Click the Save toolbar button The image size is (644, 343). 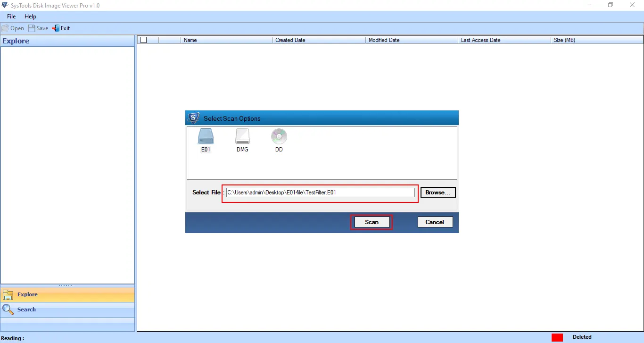pyautogui.click(x=38, y=28)
